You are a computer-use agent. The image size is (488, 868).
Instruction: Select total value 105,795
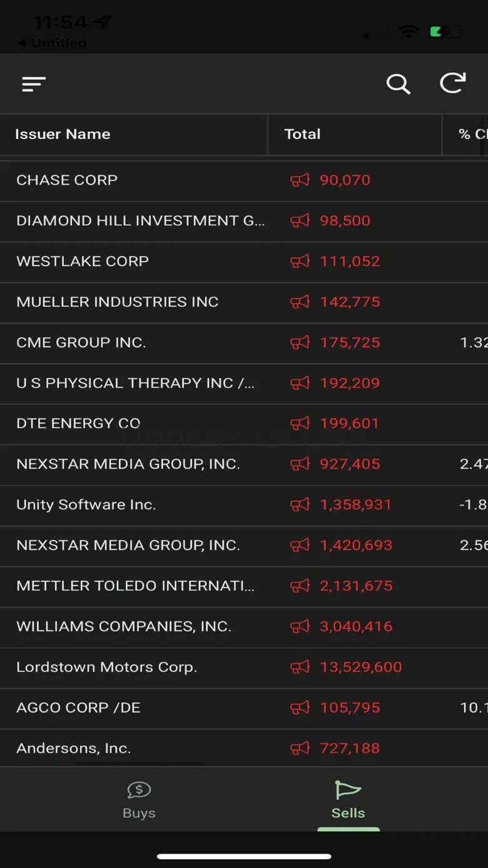point(350,708)
